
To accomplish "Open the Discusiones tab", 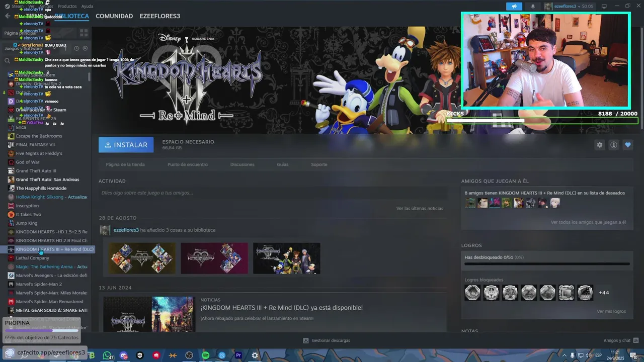I will pyautogui.click(x=243, y=164).
